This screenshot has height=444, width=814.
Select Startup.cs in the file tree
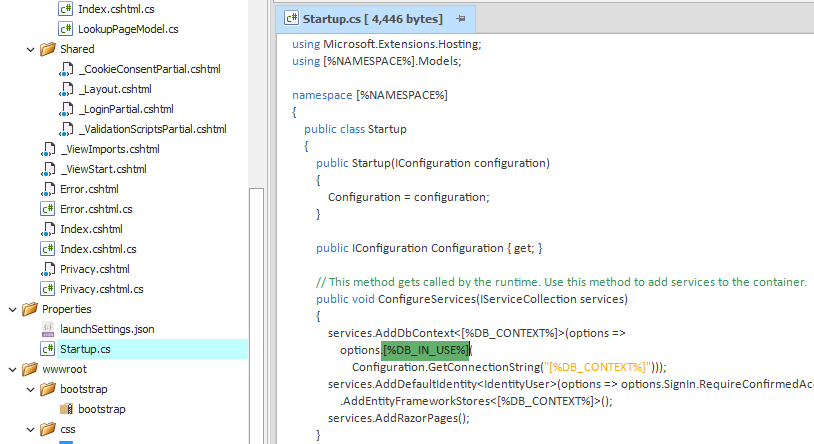click(x=85, y=349)
